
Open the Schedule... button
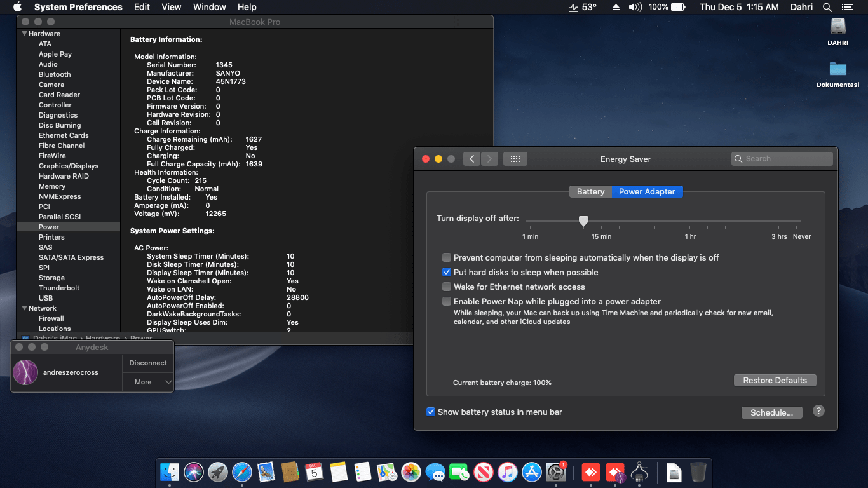[771, 412]
